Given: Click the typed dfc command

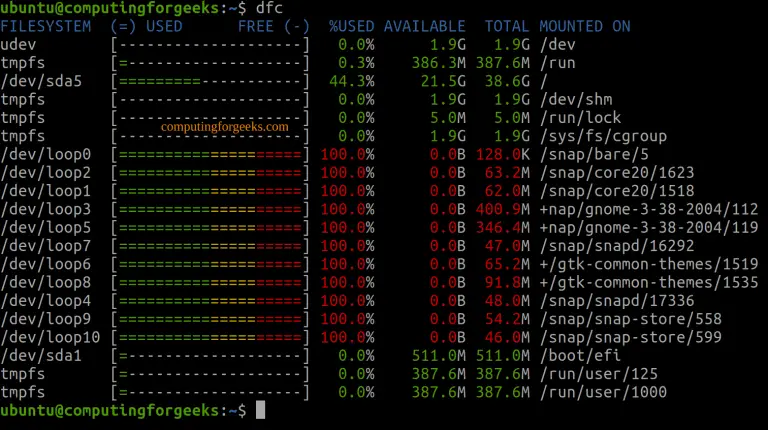Looking at the screenshot, I should click(269, 8).
